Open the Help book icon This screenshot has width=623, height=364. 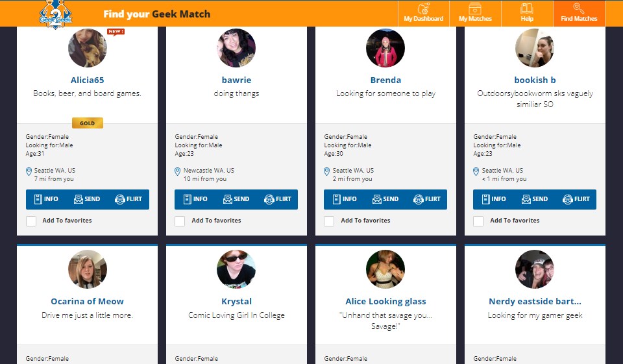click(x=526, y=9)
